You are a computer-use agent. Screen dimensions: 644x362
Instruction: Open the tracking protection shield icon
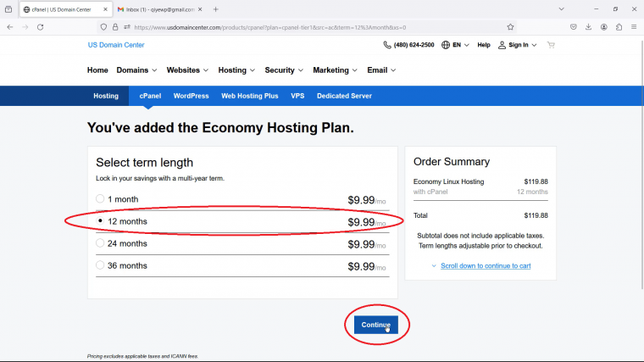pyautogui.click(x=103, y=27)
